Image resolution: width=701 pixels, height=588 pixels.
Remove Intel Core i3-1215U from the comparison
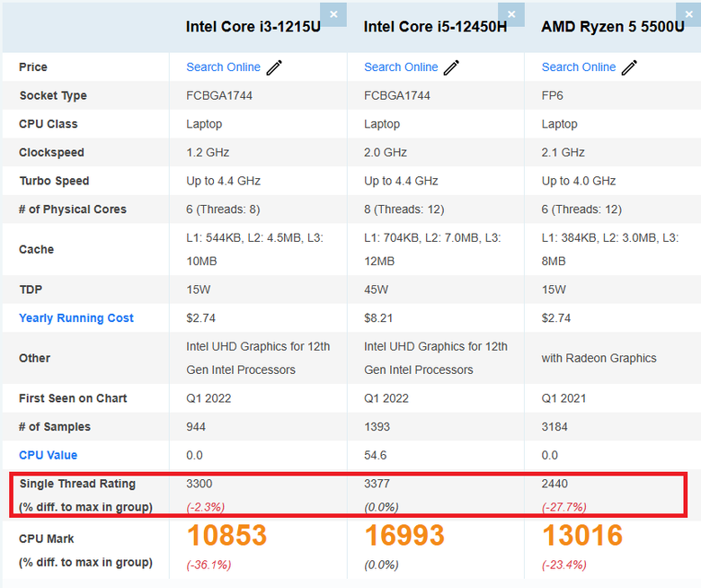333,14
